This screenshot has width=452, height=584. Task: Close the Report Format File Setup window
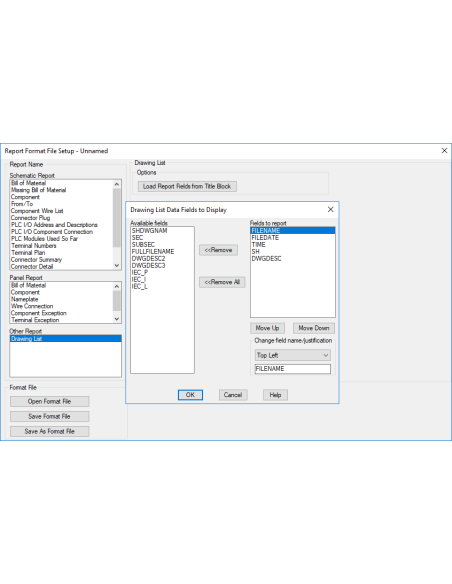444,150
